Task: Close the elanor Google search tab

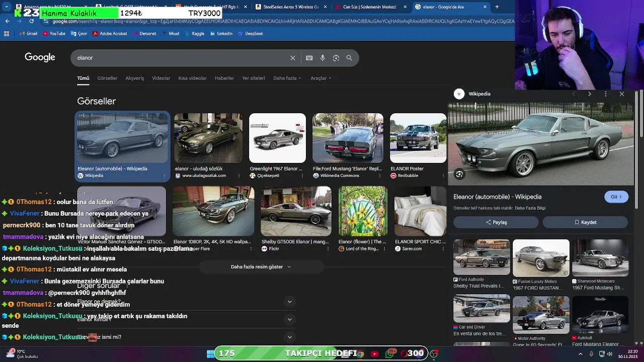Action: [x=485, y=7]
